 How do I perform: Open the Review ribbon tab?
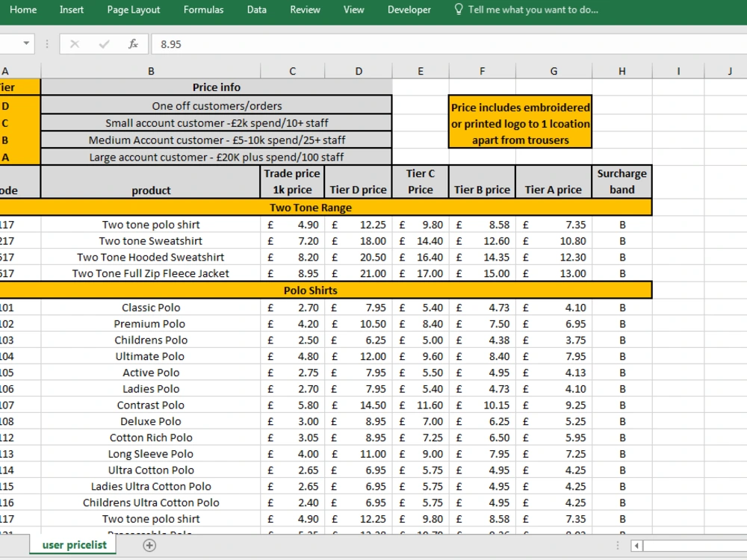(305, 10)
